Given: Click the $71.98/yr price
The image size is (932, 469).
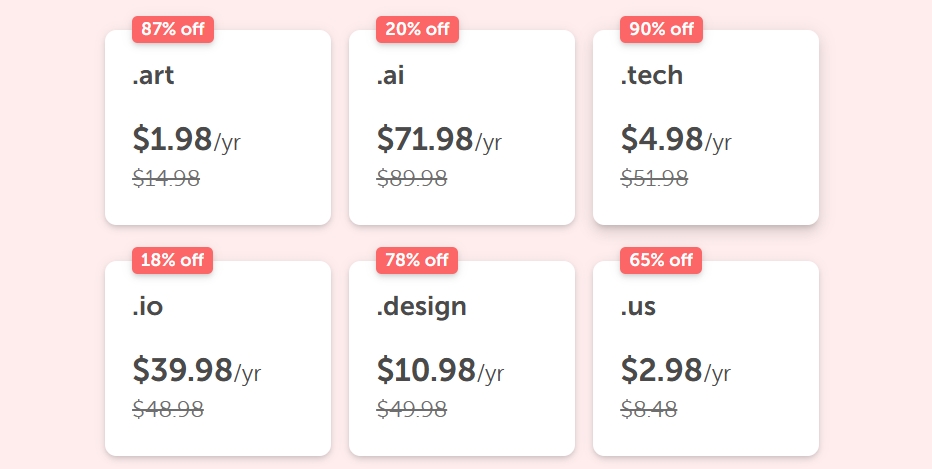Looking at the screenshot, I should [x=439, y=139].
